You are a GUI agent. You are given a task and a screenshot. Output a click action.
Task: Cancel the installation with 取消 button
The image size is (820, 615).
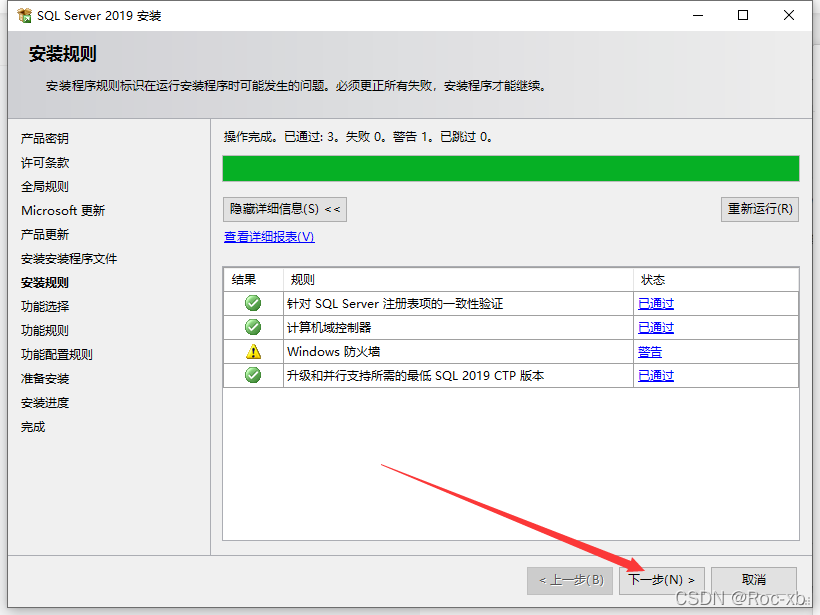(x=753, y=580)
